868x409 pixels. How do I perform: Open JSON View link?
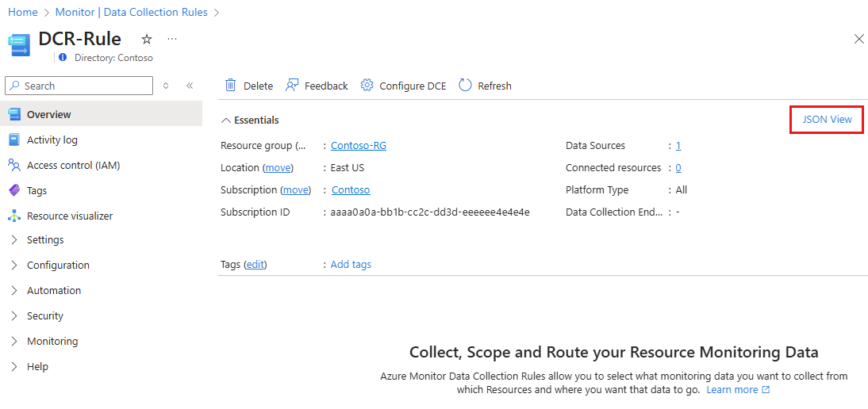point(827,120)
